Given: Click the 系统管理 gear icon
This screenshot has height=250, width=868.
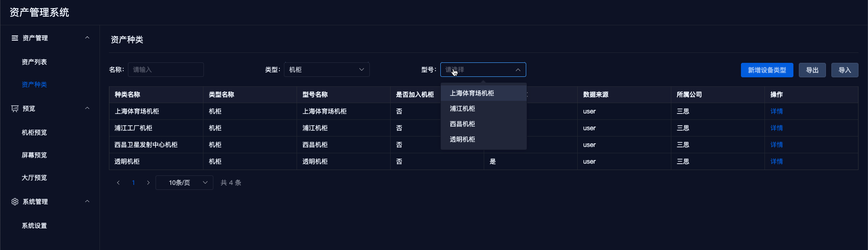Looking at the screenshot, I should (15, 202).
